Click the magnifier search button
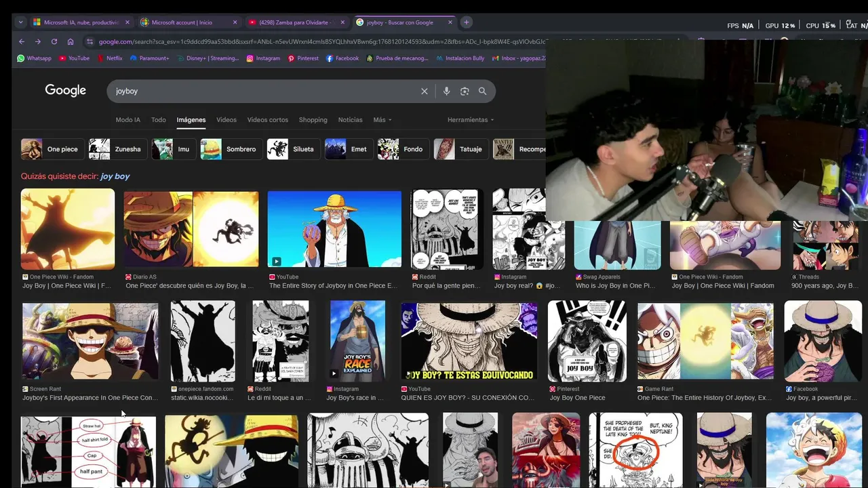Screen dimensions: 868x488 point(482,91)
